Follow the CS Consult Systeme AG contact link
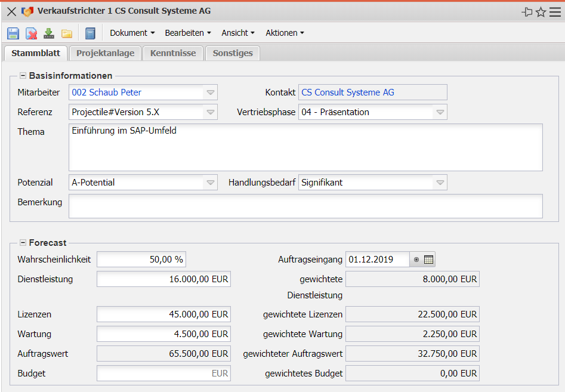This screenshot has width=565, height=392. (x=348, y=92)
